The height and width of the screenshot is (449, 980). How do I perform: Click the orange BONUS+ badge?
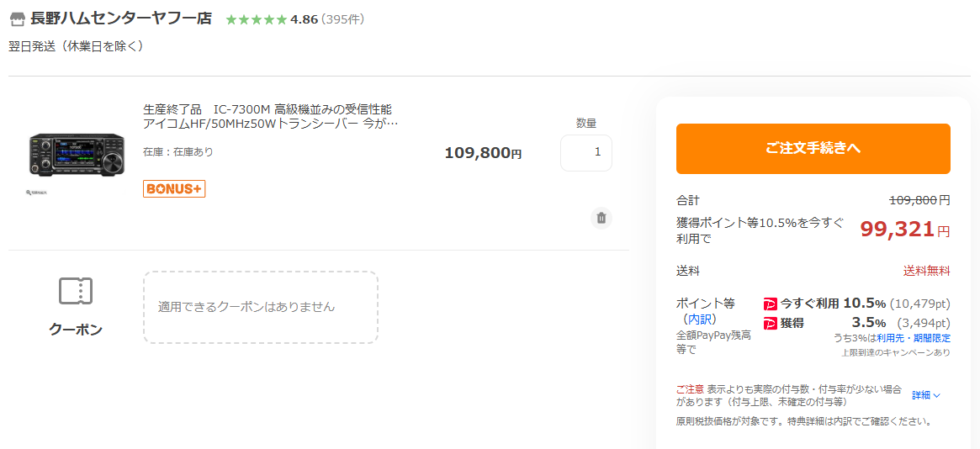tap(174, 189)
